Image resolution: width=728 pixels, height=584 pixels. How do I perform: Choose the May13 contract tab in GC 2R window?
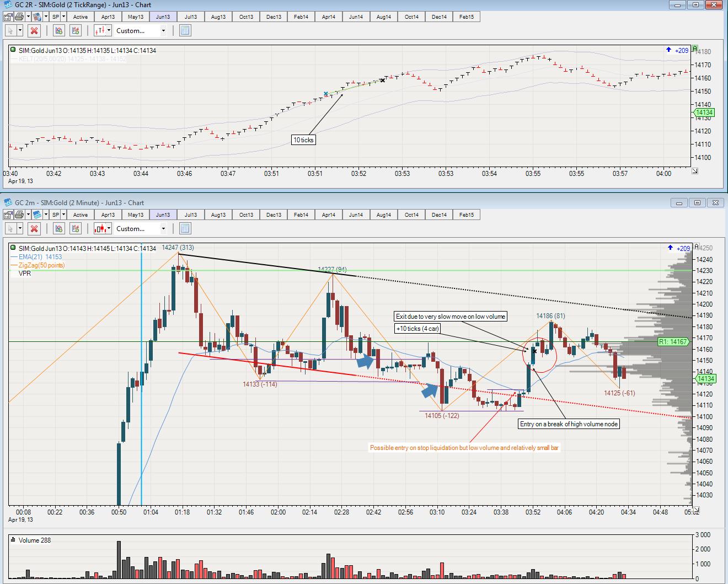click(x=136, y=17)
